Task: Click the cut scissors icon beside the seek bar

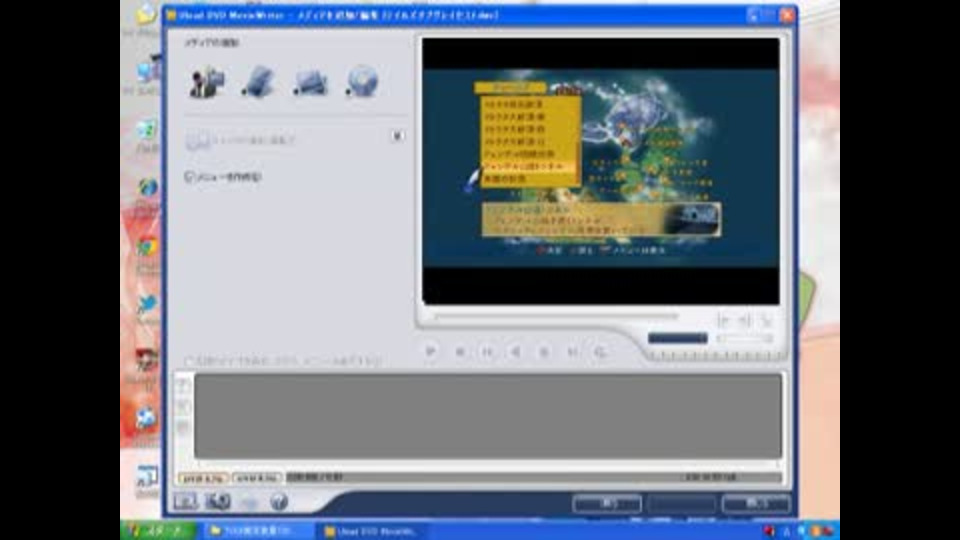Action: [x=766, y=320]
